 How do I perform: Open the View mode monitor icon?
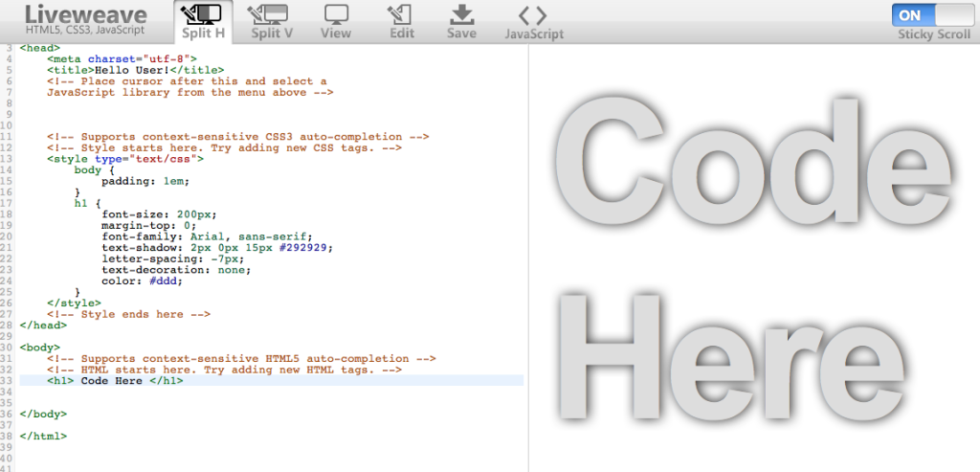(x=336, y=13)
